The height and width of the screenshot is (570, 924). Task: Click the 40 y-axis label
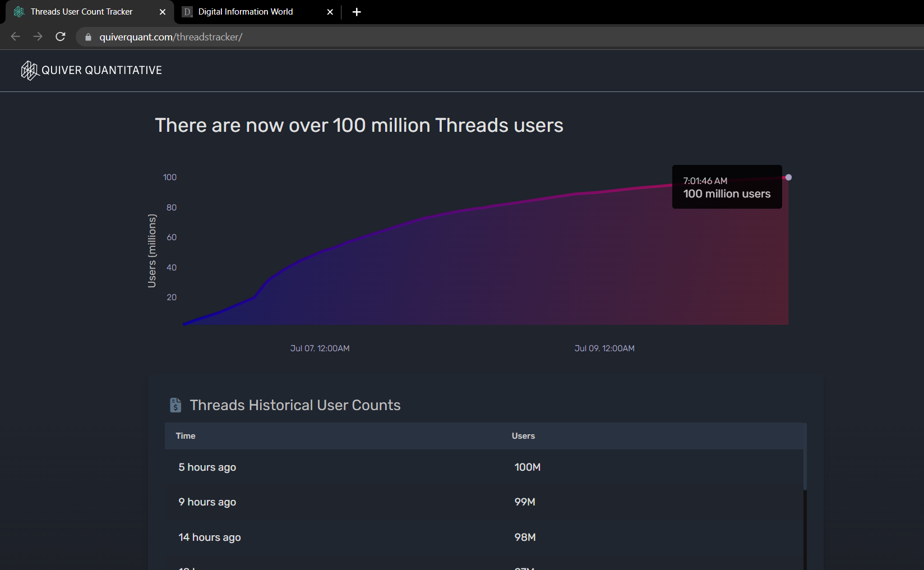[x=172, y=268]
